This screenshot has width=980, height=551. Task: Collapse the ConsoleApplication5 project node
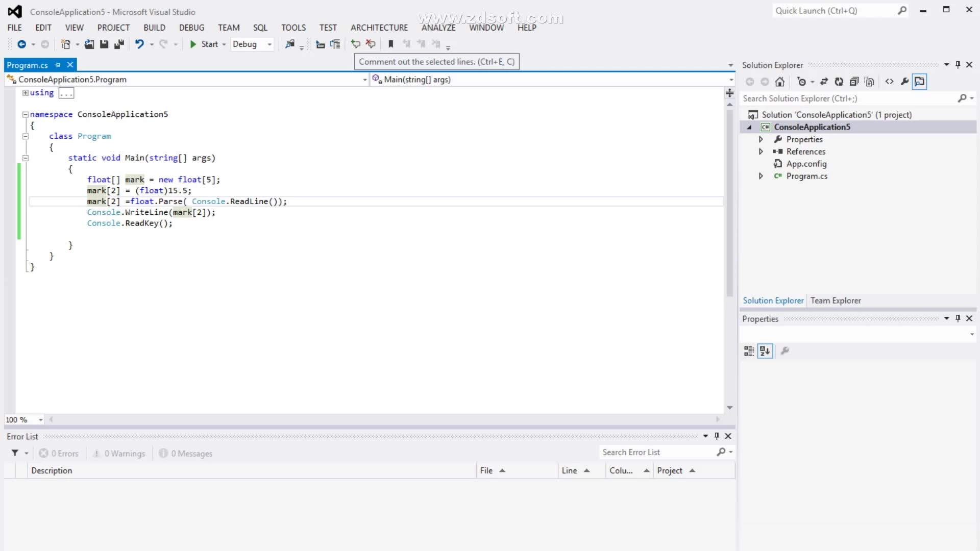pyautogui.click(x=749, y=127)
